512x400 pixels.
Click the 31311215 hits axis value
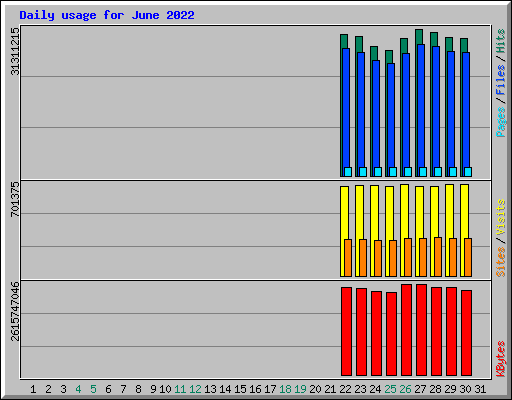coord(15,52)
